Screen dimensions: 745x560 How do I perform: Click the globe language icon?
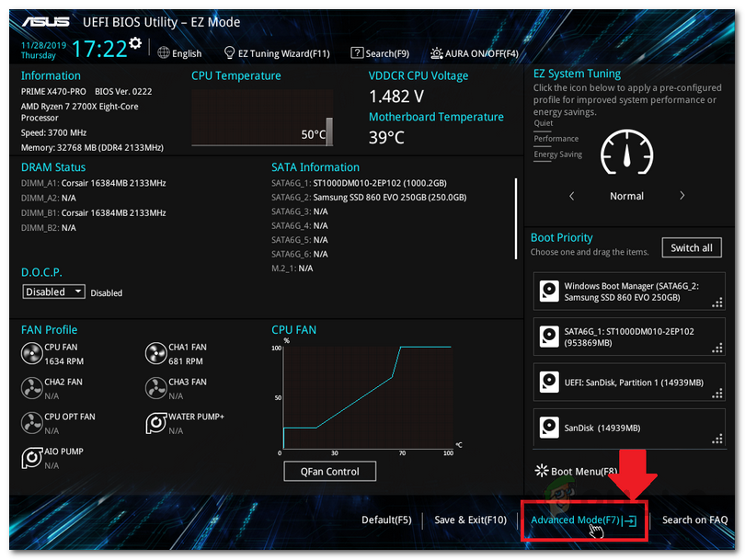coord(164,52)
